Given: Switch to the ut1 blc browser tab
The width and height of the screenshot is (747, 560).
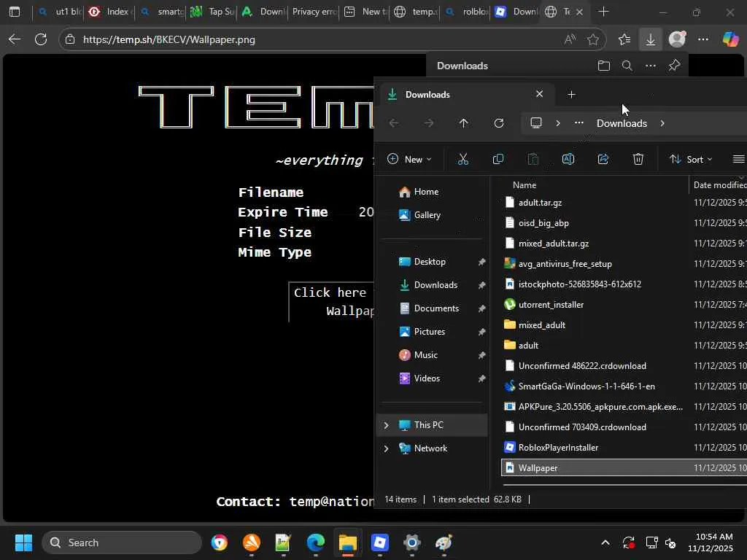Looking at the screenshot, I should coord(60,12).
